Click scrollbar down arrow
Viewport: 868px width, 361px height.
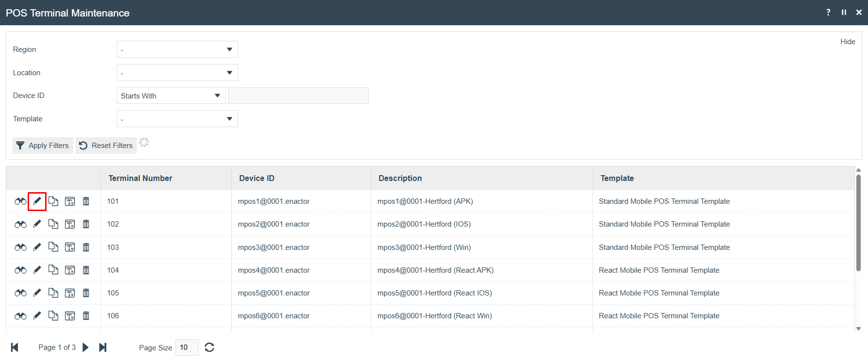point(858,328)
